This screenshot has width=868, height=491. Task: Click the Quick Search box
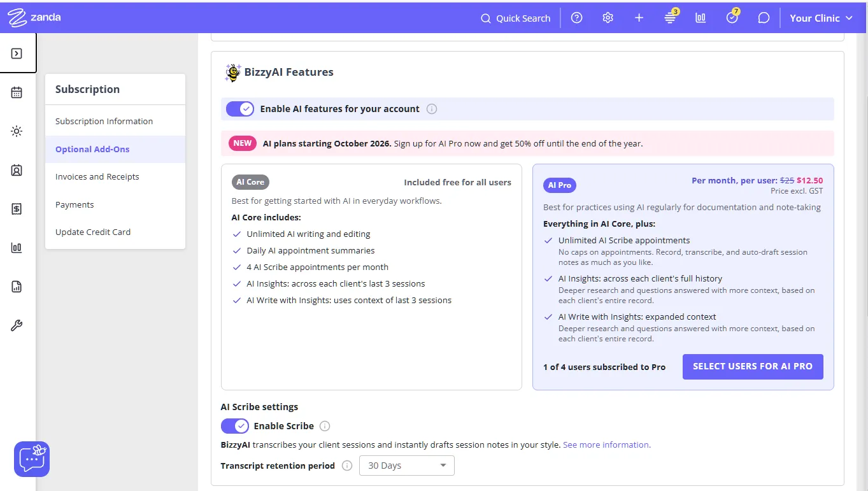tap(516, 18)
